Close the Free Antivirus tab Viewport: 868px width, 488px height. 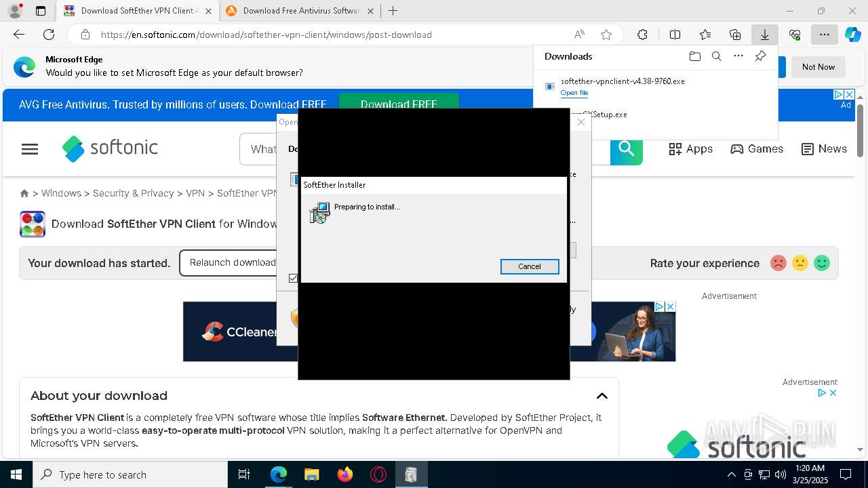tap(372, 11)
